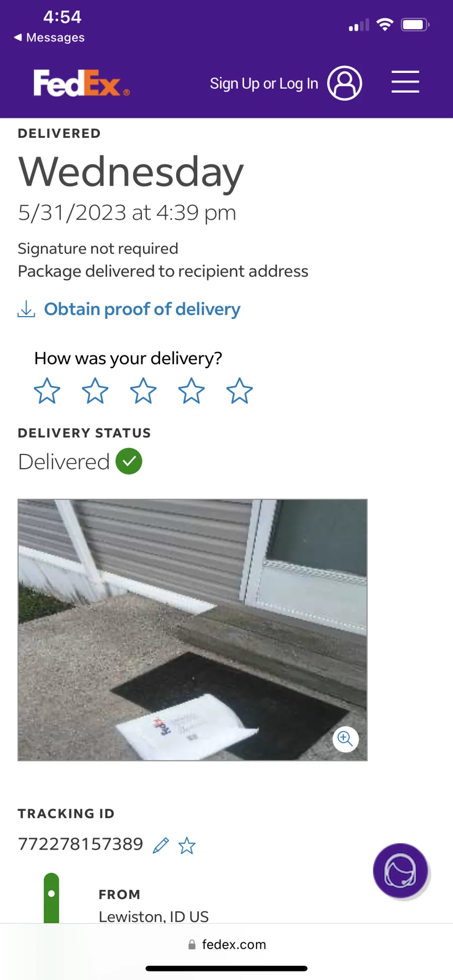
Task: Rate delivery one star
Action: pyautogui.click(x=47, y=391)
